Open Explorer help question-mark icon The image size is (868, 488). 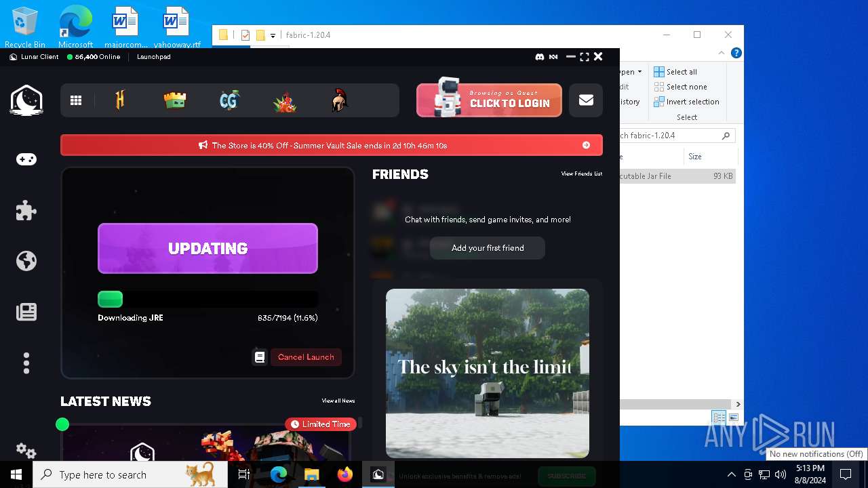[x=736, y=53]
